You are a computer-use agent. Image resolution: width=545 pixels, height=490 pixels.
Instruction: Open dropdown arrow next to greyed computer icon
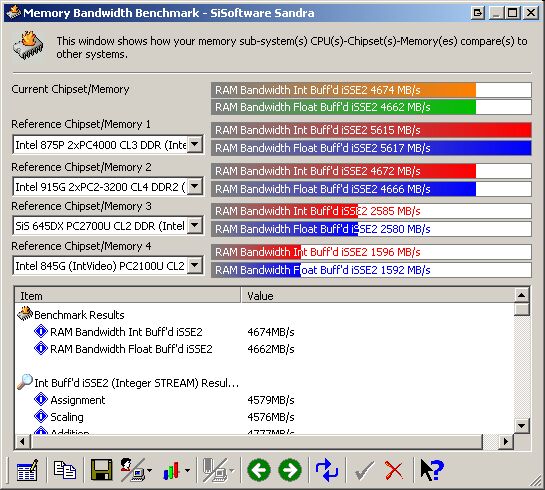(231, 470)
